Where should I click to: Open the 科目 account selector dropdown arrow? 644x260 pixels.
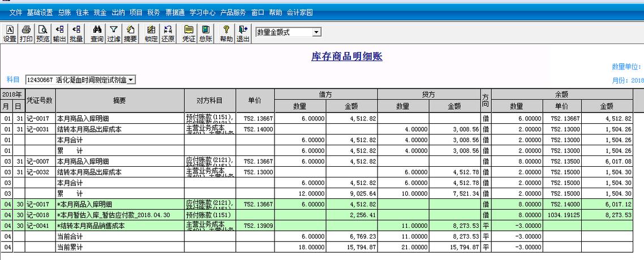point(131,80)
